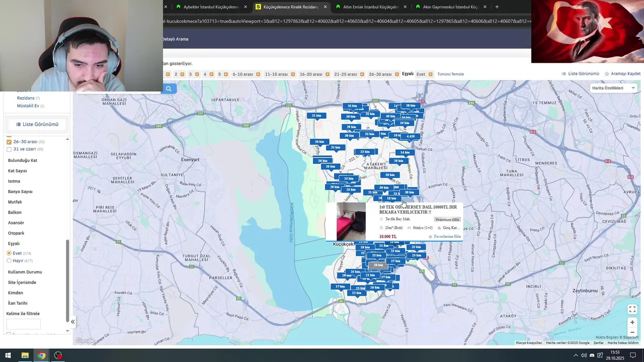This screenshot has width=644, height=362.
Task: Click 'Tümünü Temizle' to clear filters
Action: tap(450, 74)
